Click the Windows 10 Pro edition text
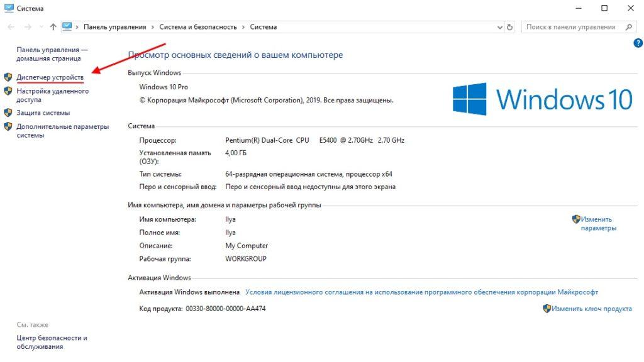The height and width of the screenshot is (362, 644). (x=164, y=87)
